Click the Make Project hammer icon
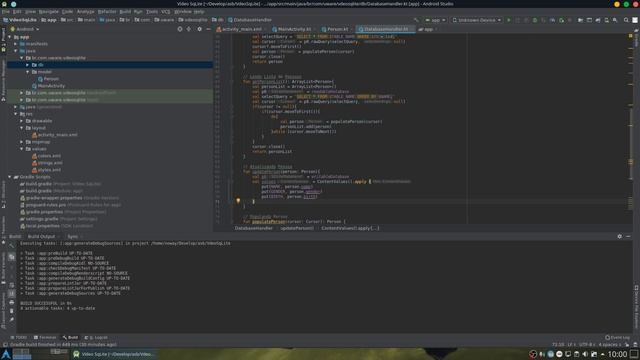Screen dimensions: 640x360 (416, 20)
